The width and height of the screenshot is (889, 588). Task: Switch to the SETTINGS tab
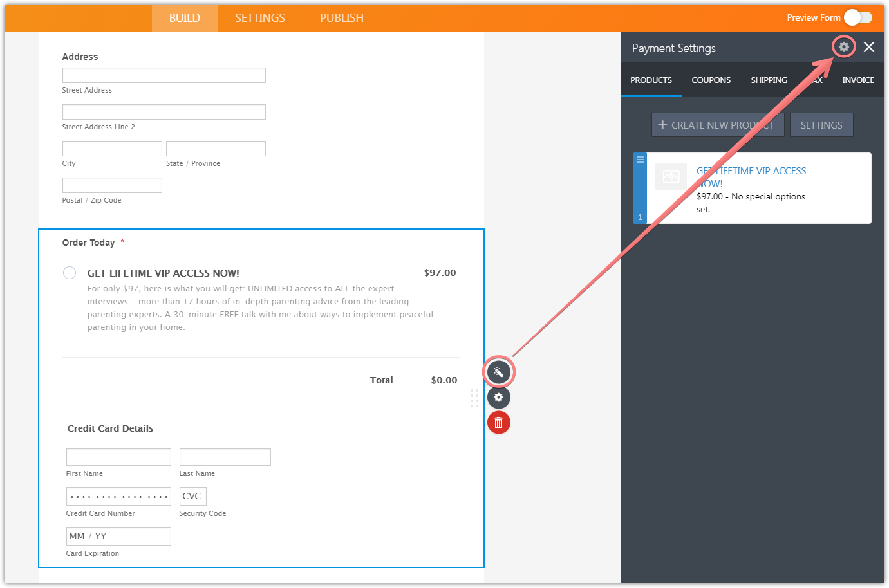click(x=259, y=18)
